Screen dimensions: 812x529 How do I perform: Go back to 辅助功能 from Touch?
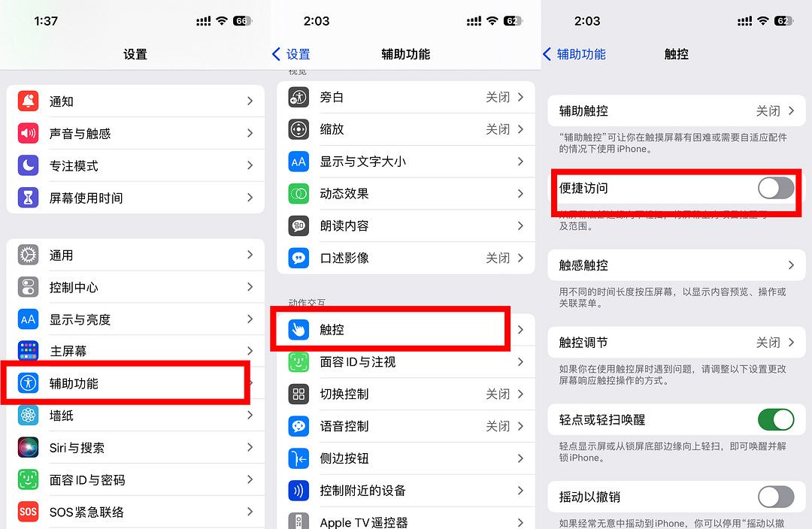(x=574, y=54)
